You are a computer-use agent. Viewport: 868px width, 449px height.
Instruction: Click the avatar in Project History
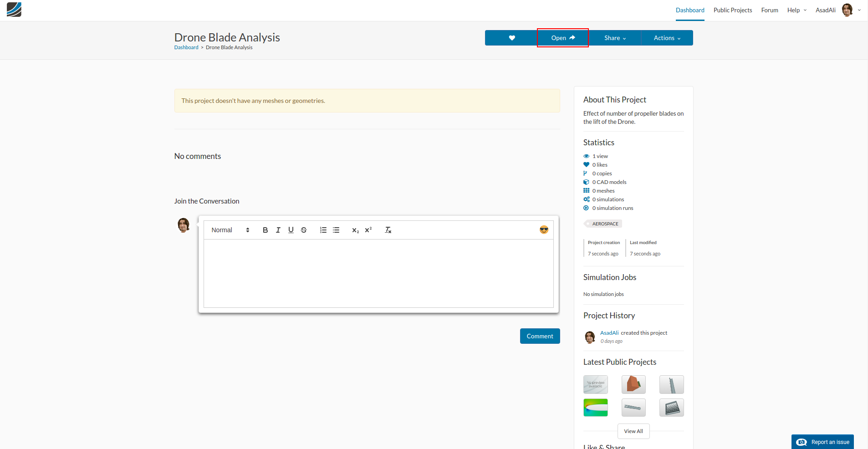590,337
